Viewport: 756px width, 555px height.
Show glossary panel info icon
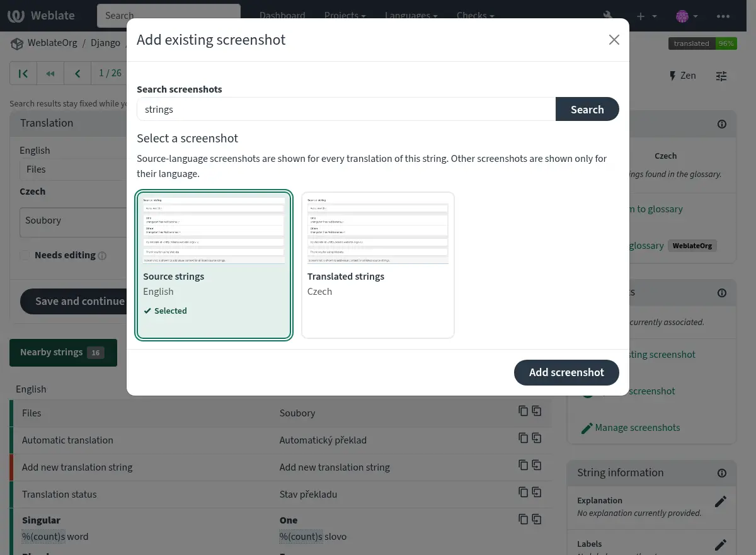(722, 124)
